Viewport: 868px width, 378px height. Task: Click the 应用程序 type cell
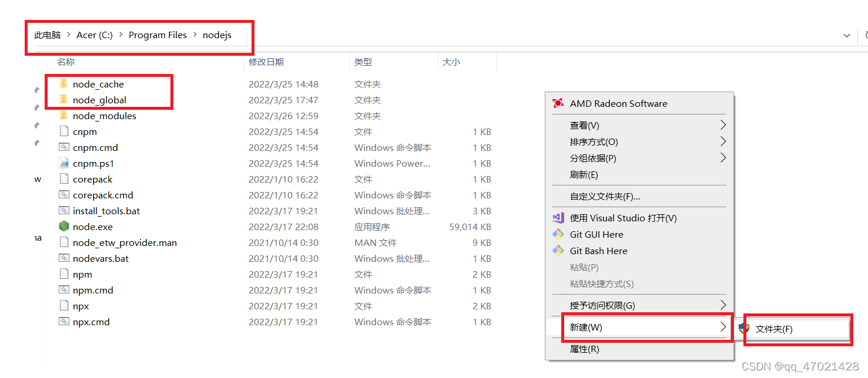pyautogui.click(x=372, y=227)
